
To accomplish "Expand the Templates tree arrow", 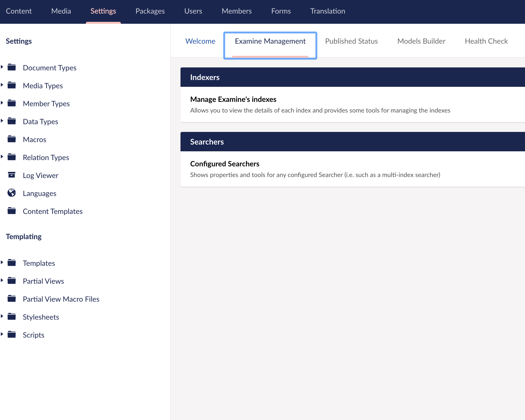I will [2, 263].
